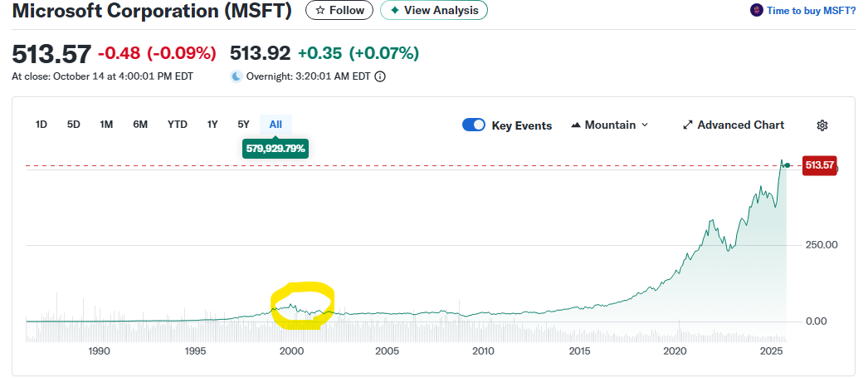Screen dimensions: 868x378
Task: Select the 5D time range tab
Action: pos(74,125)
